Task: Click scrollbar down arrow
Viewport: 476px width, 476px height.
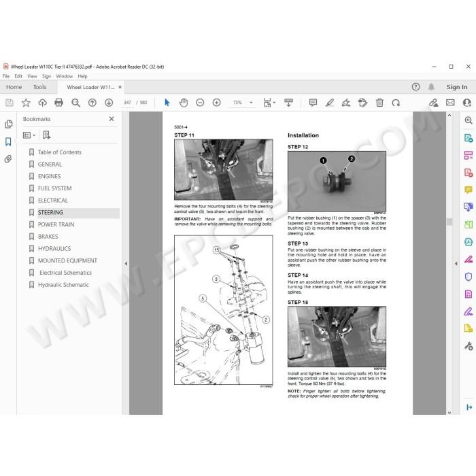Action: tap(449, 413)
